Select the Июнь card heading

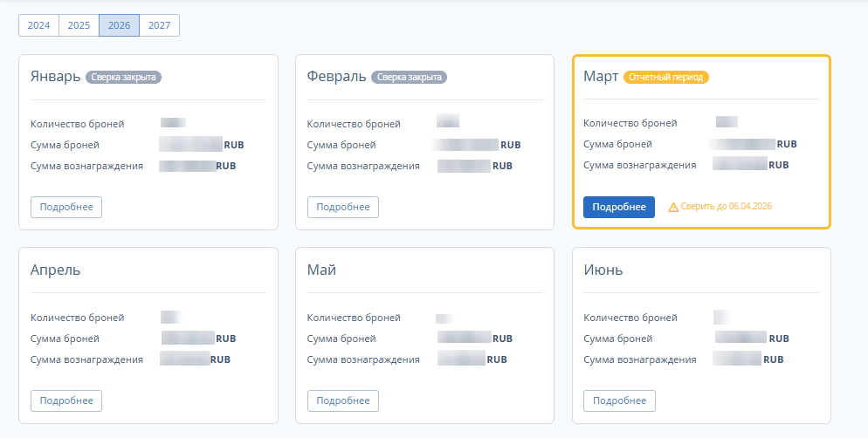tap(603, 270)
